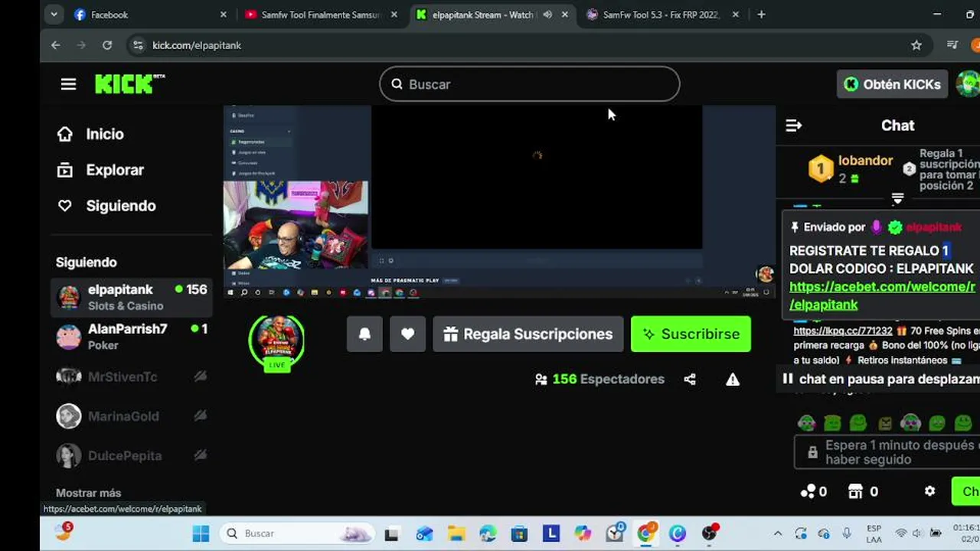This screenshot has width=980, height=551.
Task: Go back in the browser
Action: (x=56, y=45)
